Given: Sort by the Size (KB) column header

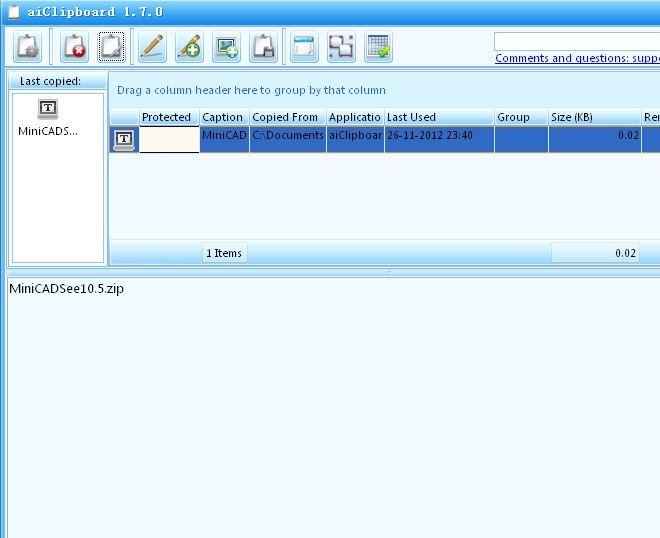Looking at the screenshot, I should pyautogui.click(x=594, y=117).
